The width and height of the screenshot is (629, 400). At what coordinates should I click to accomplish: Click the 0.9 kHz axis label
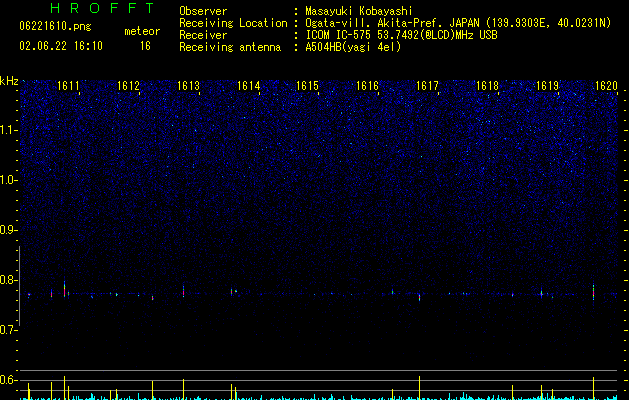[9, 230]
